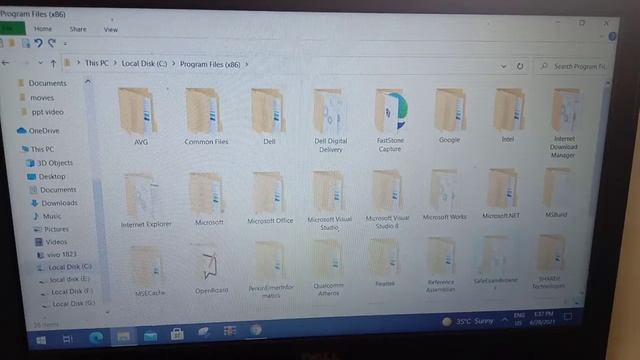Expand chevron after Local Disk (C:) breadcrumb
The image size is (640, 360).
click(173, 64)
